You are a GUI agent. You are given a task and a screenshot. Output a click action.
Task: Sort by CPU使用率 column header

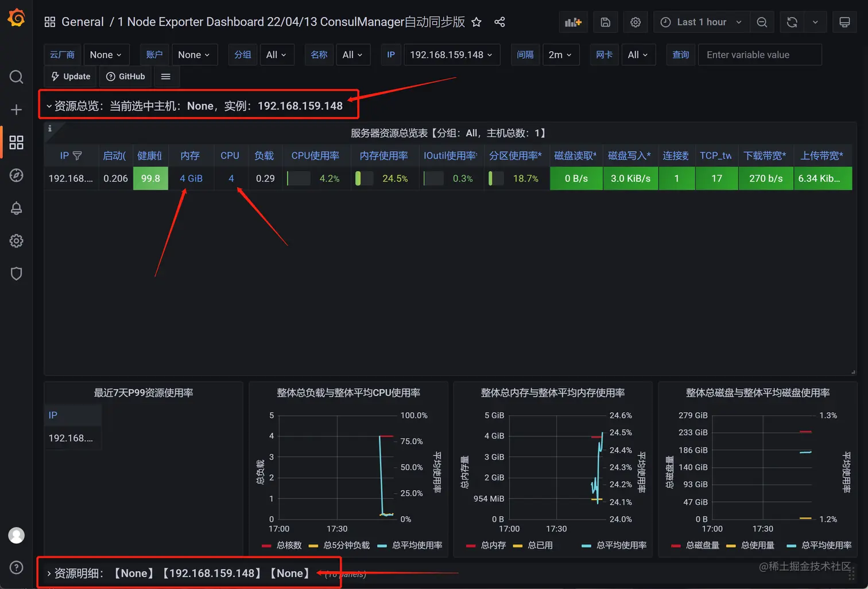(315, 156)
